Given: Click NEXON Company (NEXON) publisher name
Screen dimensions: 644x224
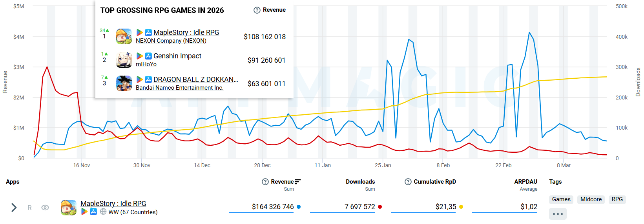Looking at the screenshot, I should coord(171,41).
